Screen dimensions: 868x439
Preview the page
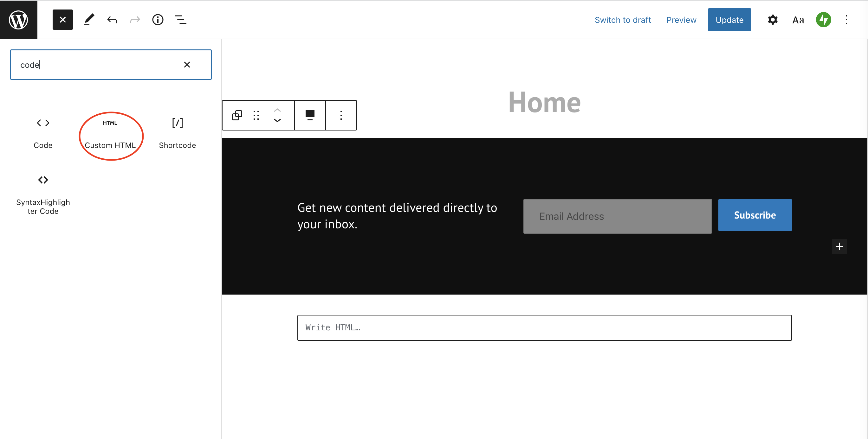coord(681,20)
